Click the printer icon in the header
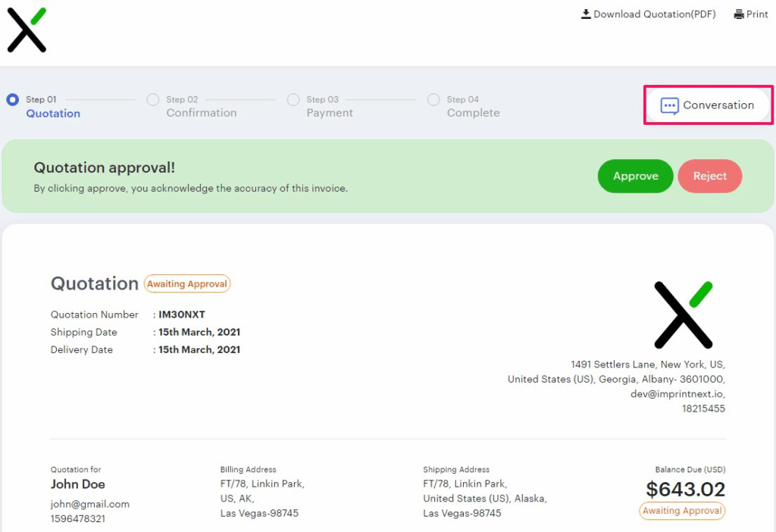The width and height of the screenshot is (776, 532). (739, 14)
